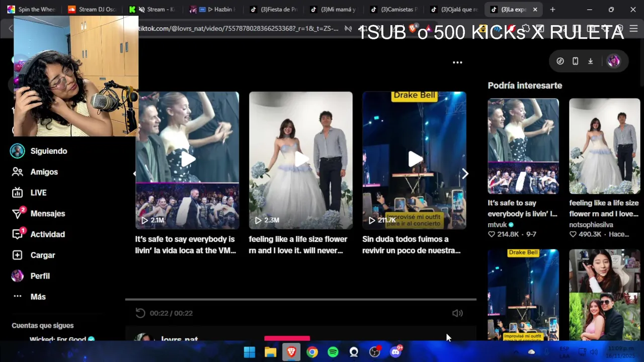This screenshot has width=644, height=362.
Task: Play the 'life size flower' dress video
Action: point(301,160)
